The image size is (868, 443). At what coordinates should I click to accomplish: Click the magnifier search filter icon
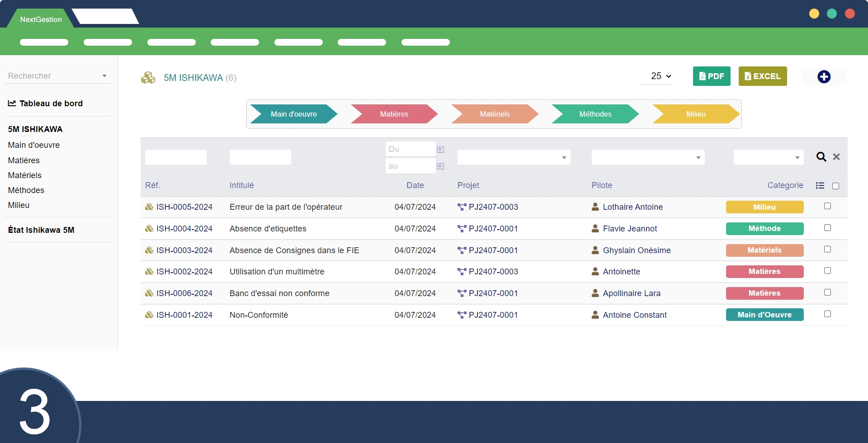(821, 157)
